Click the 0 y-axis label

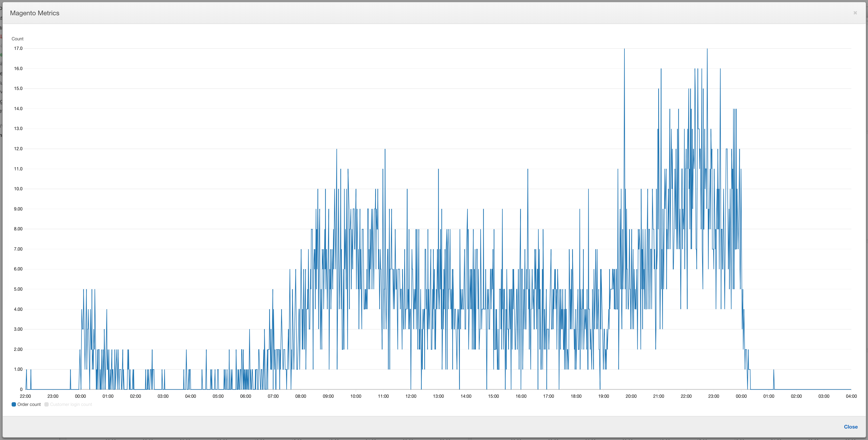(21, 389)
